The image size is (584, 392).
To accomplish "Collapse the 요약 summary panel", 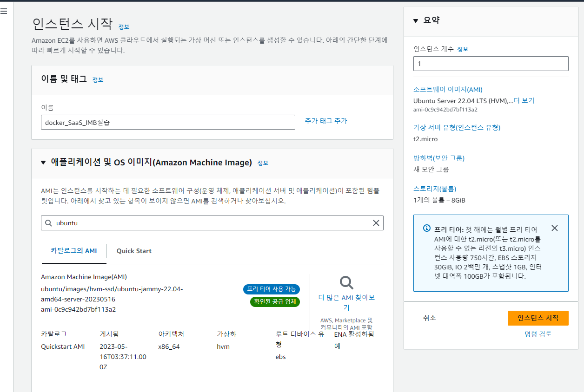I will coord(416,20).
